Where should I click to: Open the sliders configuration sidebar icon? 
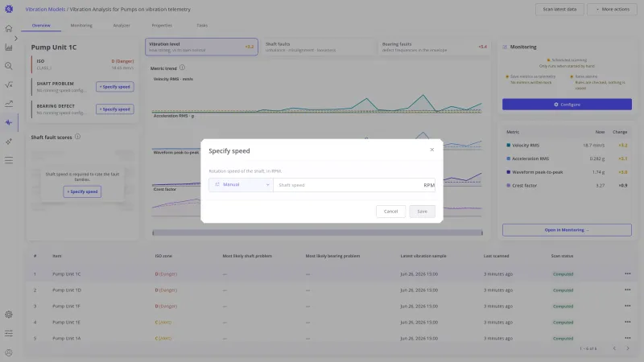pos(9,333)
